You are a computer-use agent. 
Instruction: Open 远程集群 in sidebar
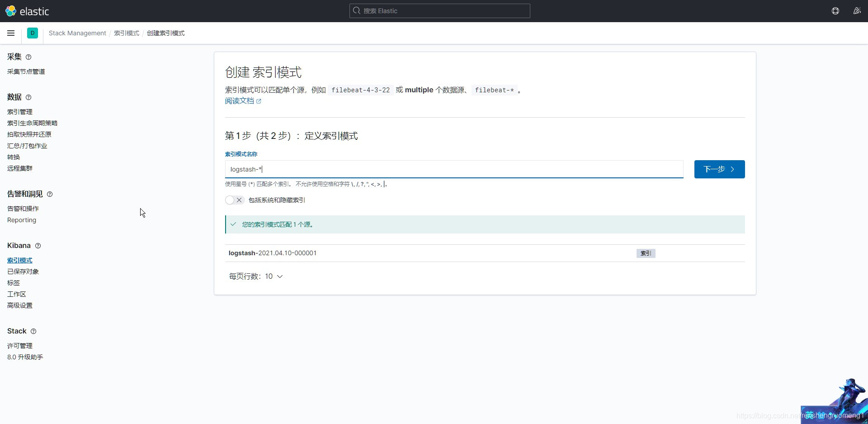tap(20, 168)
